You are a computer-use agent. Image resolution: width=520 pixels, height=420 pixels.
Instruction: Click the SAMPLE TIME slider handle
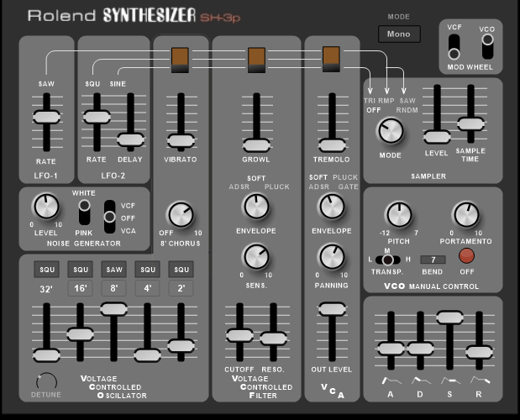click(x=471, y=124)
